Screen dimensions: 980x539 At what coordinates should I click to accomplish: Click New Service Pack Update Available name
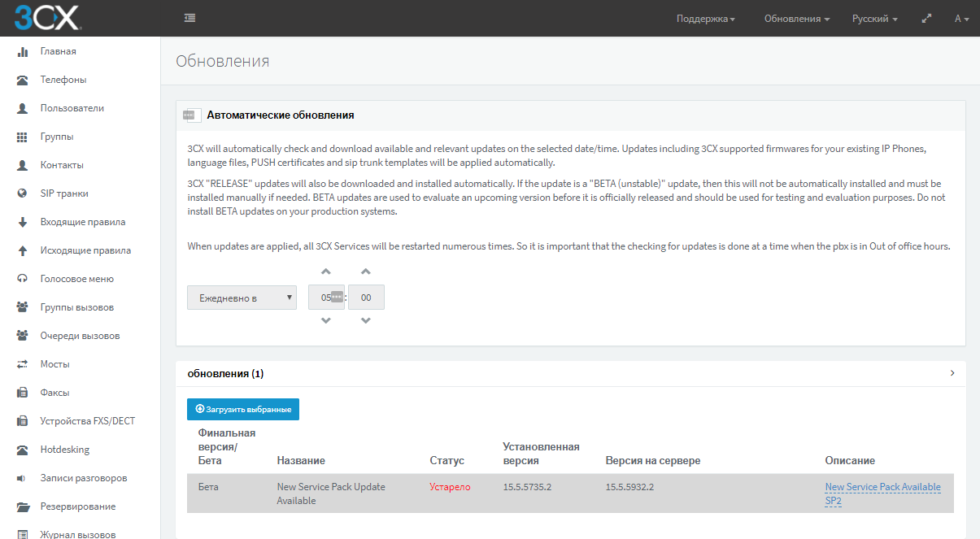[x=331, y=493]
